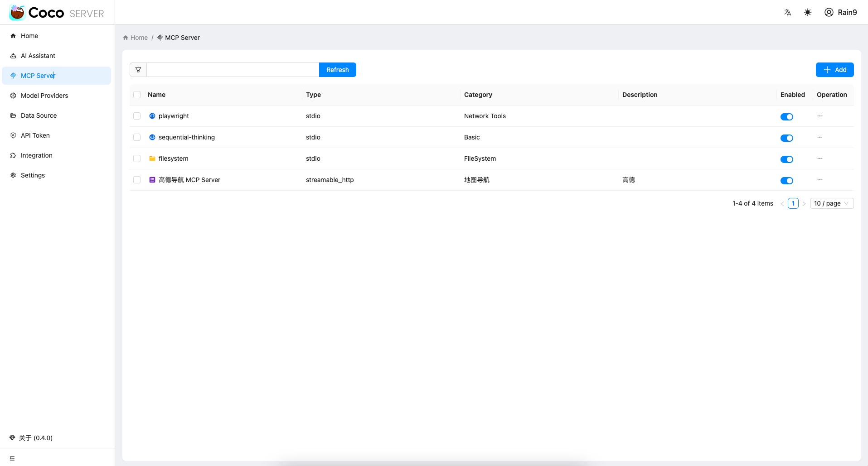This screenshot has height=466, width=868.
Task: Click the Category column header
Action: (478, 95)
